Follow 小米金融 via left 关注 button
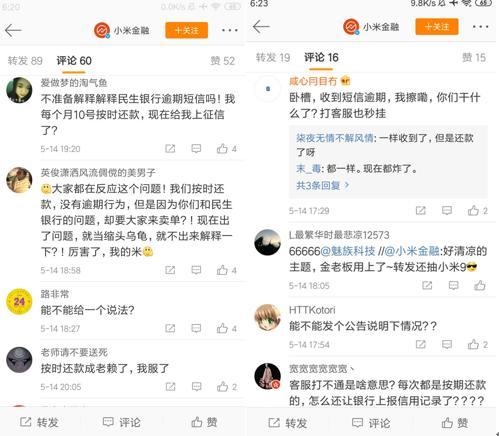This screenshot has height=436, width=499. [187, 30]
